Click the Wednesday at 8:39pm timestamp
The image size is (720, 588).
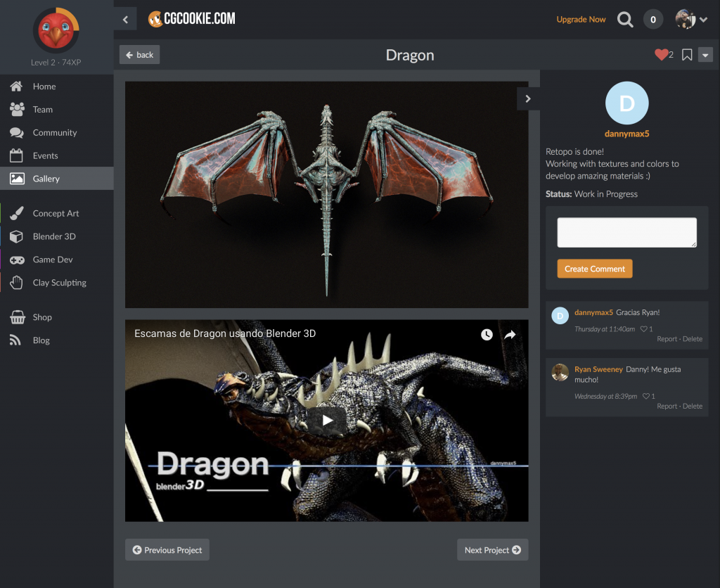[x=605, y=396]
